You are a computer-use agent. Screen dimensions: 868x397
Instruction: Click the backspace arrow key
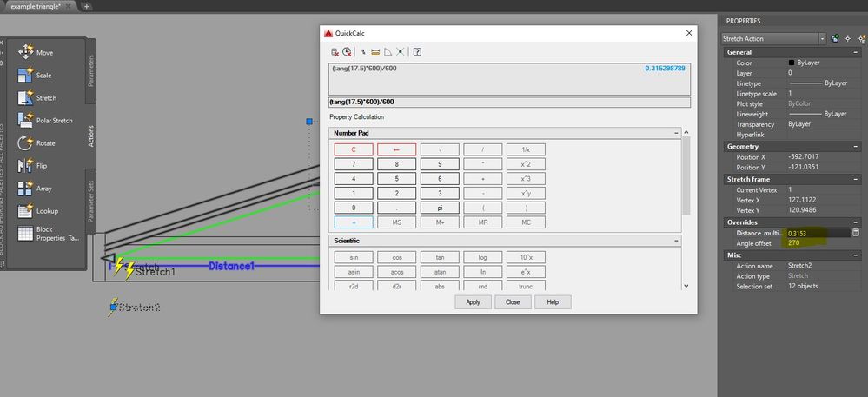click(396, 149)
